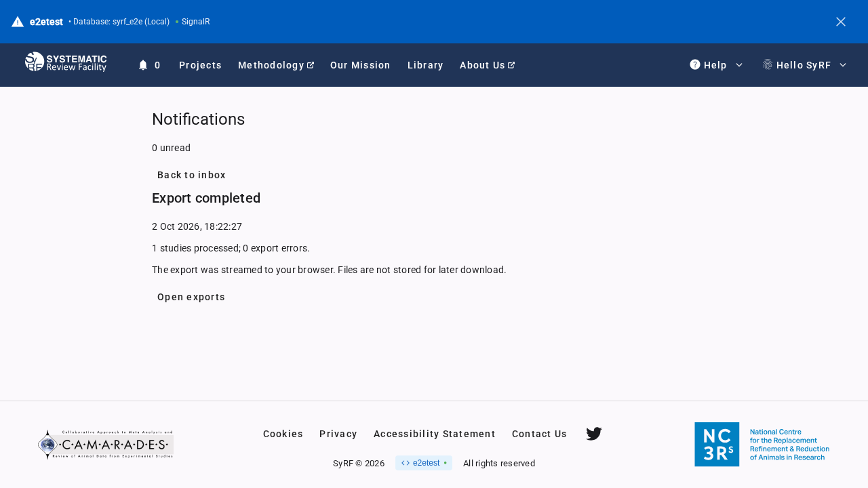Open the Contact Us footer link
868x488 pixels.
point(539,434)
